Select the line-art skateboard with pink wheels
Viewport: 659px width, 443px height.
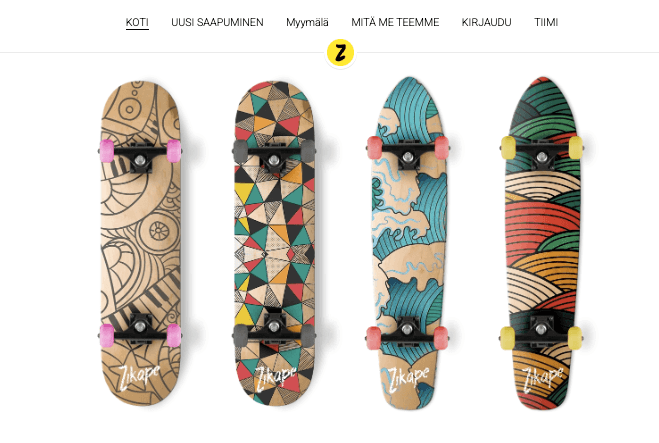pos(141,243)
